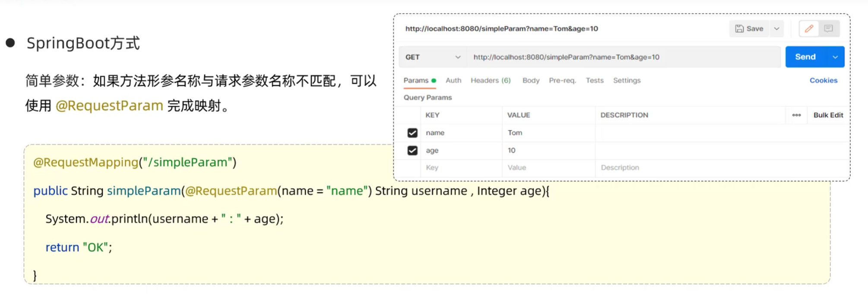The image size is (868, 304).
Task: Click the Save button
Action: [x=749, y=28]
